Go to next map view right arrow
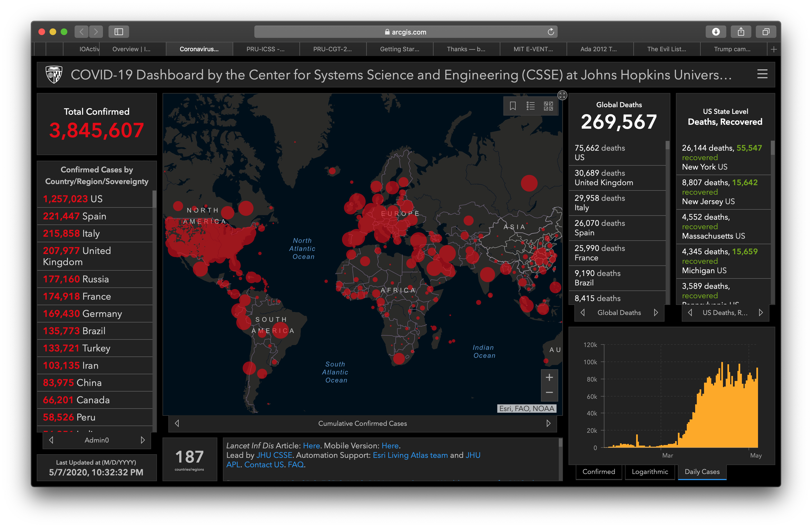 tap(548, 423)
